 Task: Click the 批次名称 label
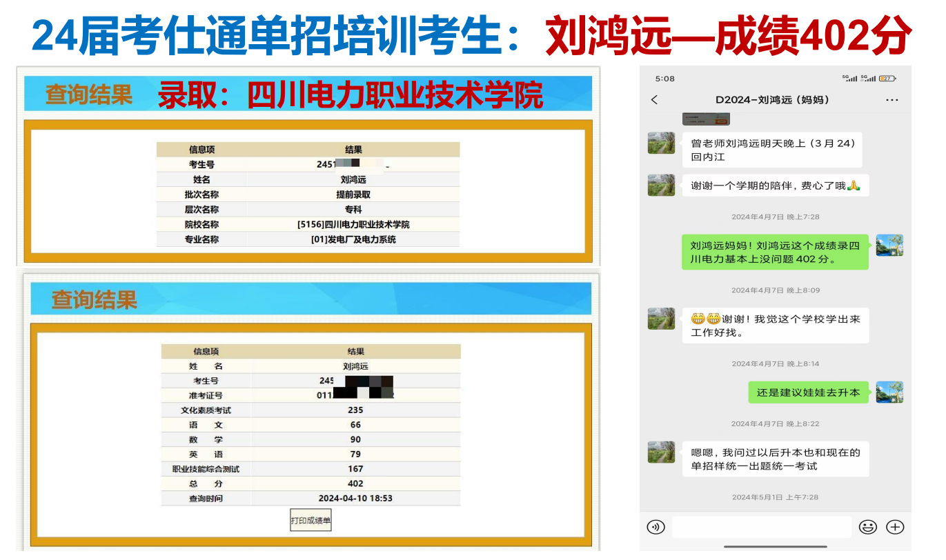201,194
